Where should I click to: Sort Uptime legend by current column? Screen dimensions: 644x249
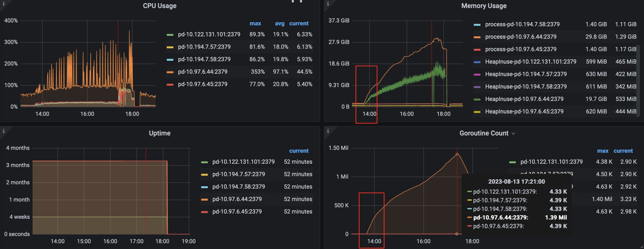coord(299,151)
